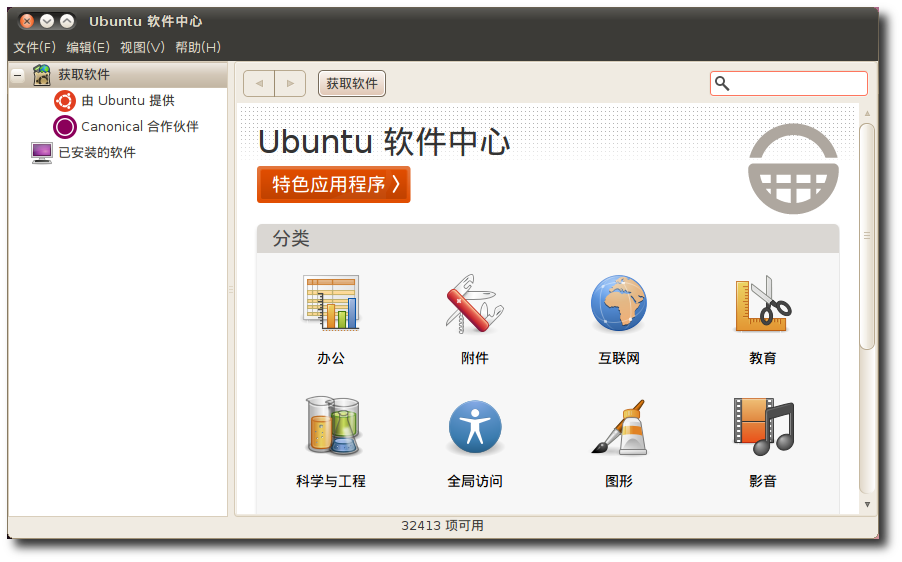The width and height of the screenshot is (902, 562).
Task: Click the Ubuntu 软件中心 banner heading
Action: point(384,142)
